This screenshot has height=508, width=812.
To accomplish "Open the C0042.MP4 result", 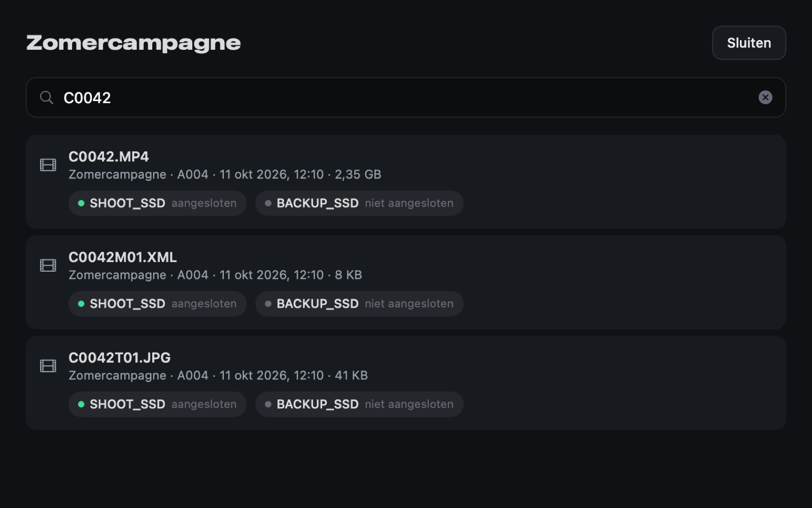I will (406, 181).
